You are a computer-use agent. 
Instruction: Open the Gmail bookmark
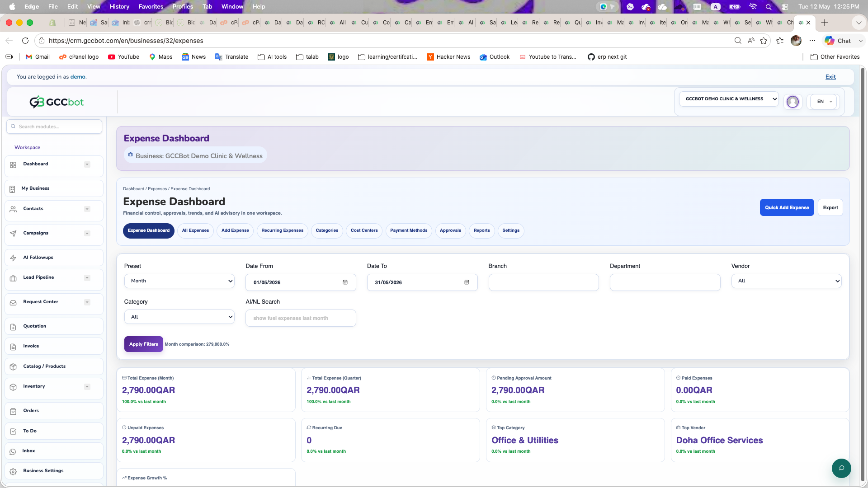38,57
